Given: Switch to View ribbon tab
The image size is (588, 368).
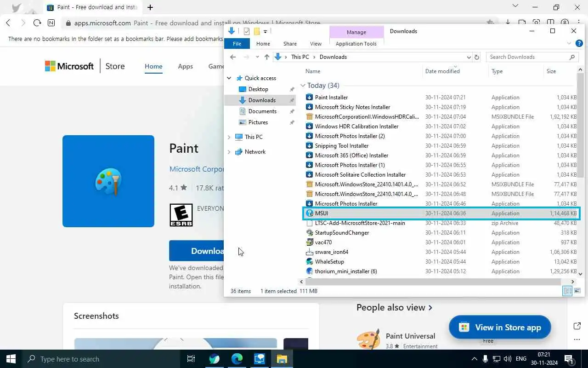Looking at the screenshot, I should coord(316,44).
